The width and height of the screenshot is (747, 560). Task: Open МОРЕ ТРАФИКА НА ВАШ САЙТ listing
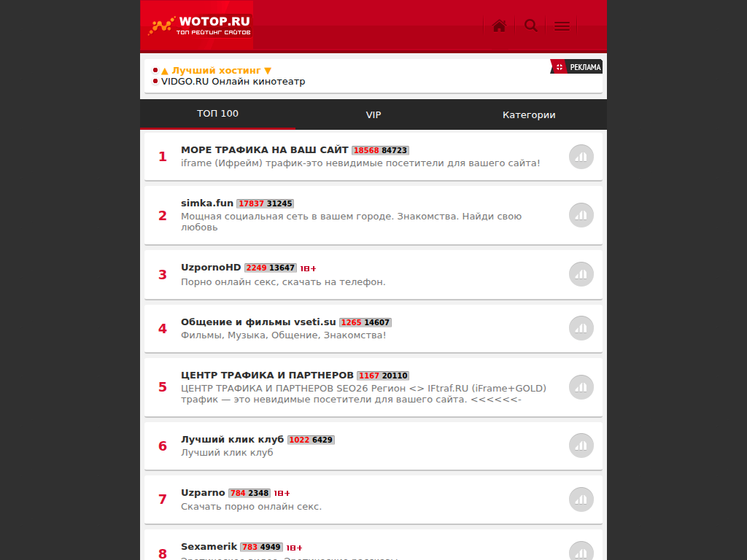[264, 150]
